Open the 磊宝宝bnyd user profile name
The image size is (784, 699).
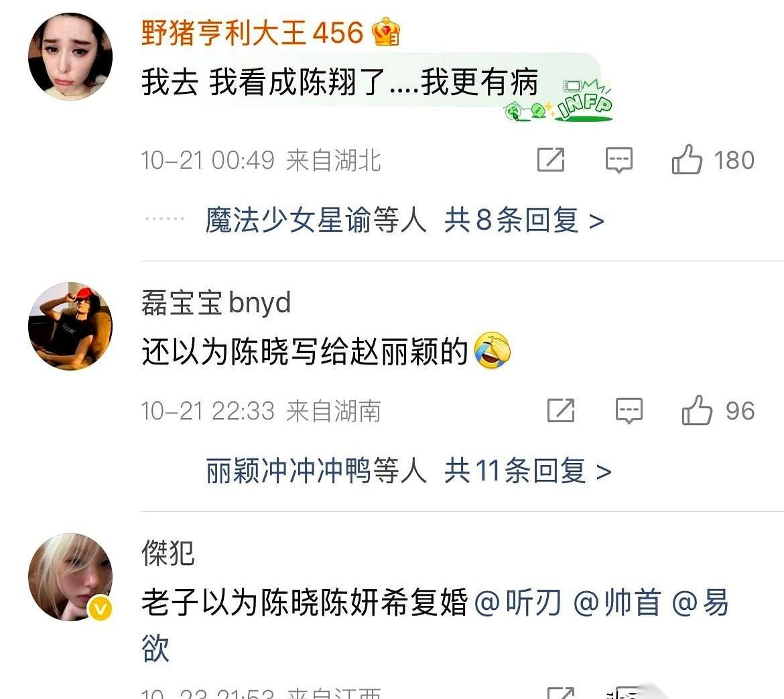(216, 302)
